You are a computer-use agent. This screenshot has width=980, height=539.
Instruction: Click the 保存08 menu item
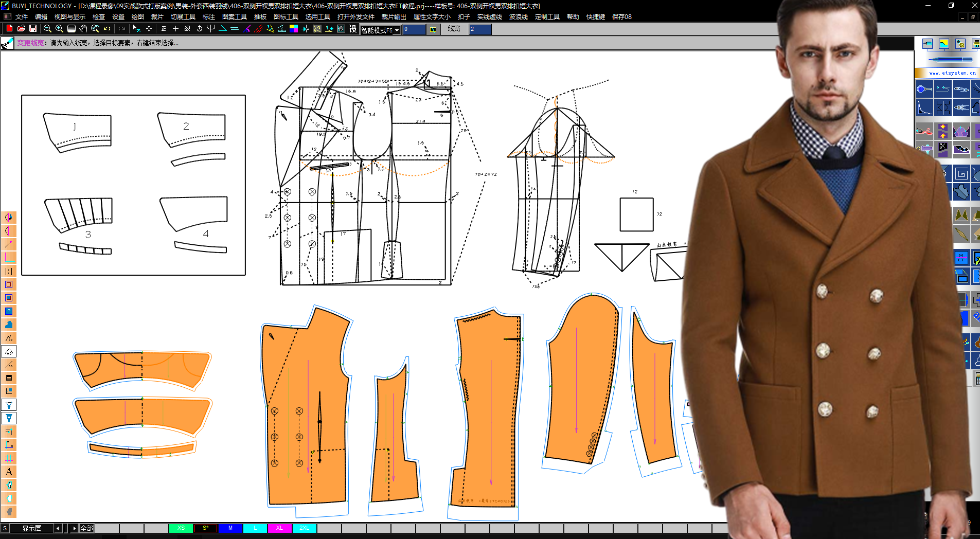(x=622, y=17)
